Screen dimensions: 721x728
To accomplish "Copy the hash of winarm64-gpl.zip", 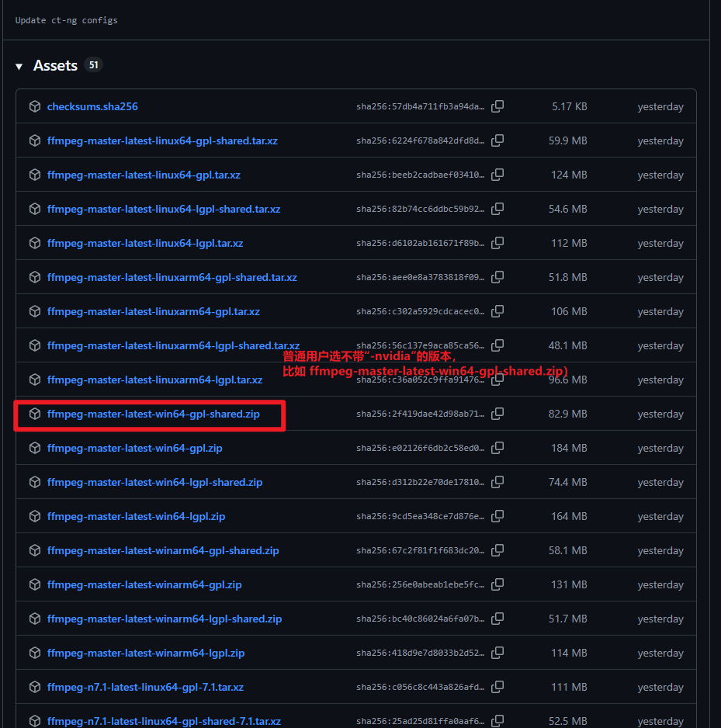I will pos(497,584).
